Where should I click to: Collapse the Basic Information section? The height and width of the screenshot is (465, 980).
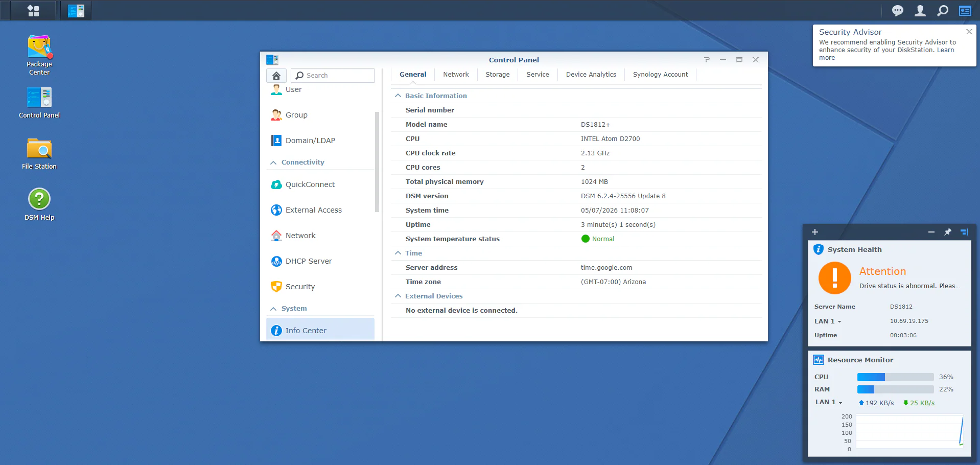coord(398,96)
